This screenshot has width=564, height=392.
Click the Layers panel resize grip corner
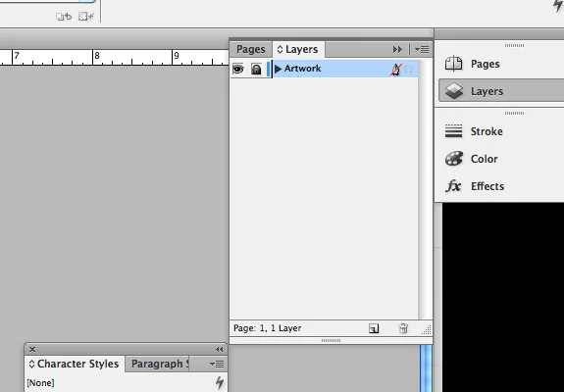(x=427, y=330)
